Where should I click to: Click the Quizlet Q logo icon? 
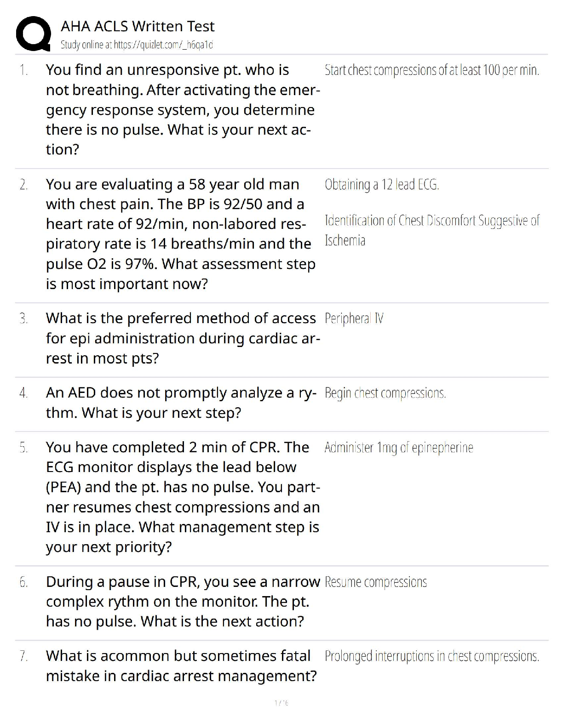click(33, 34)
